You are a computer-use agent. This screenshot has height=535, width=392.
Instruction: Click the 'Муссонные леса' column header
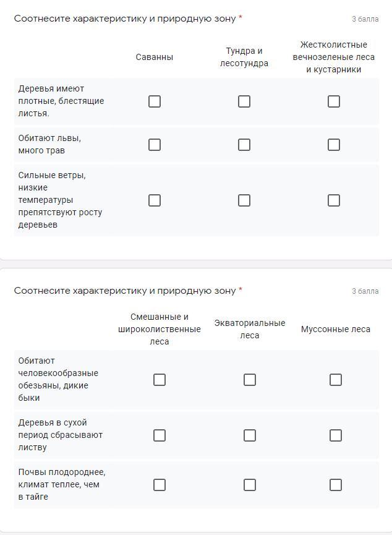pyautogui.click(x=336, y=329)
